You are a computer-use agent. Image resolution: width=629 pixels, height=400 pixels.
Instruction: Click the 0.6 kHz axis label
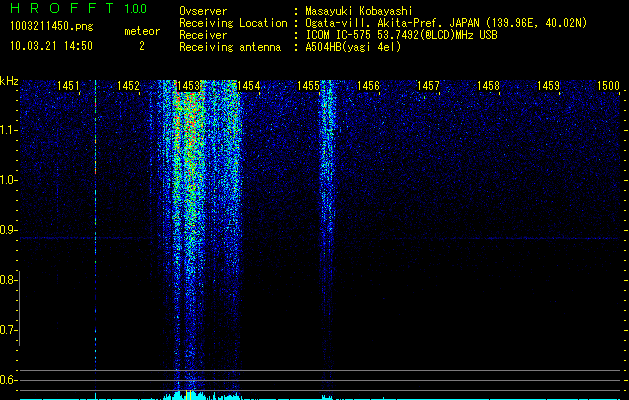(x=8, y=380)
